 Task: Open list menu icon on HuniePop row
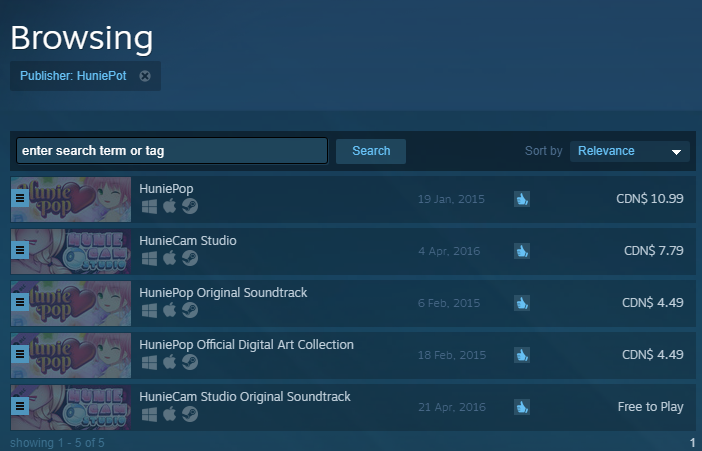point(20,198)
